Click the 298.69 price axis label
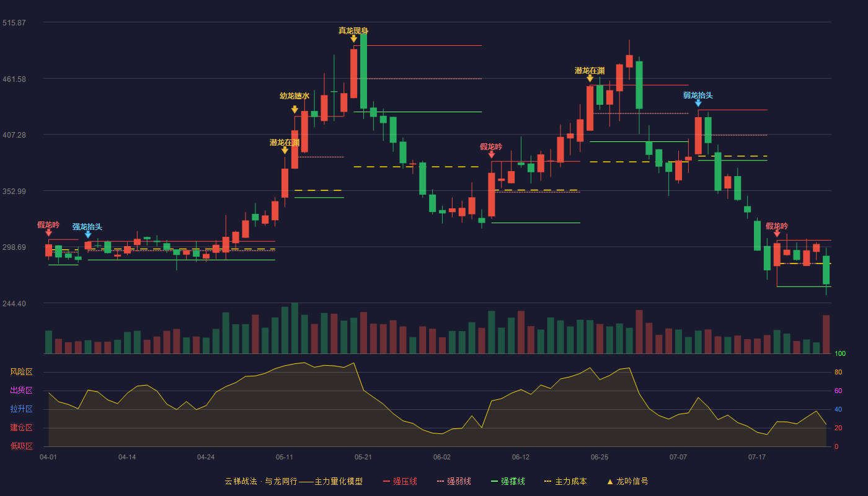This screenshot has height=496, width=868. pyautogui.click(x=14, y=247)
